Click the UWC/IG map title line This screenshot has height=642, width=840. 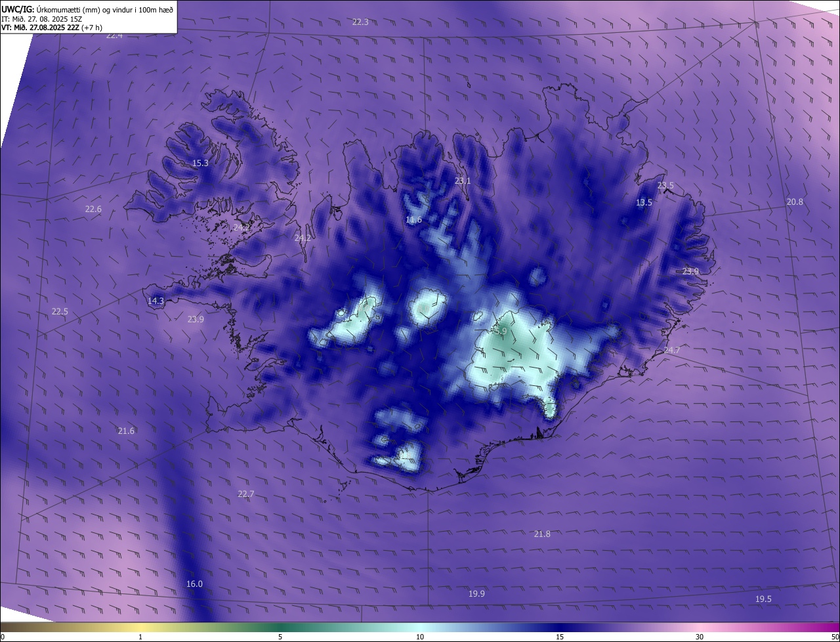point(87,9)
